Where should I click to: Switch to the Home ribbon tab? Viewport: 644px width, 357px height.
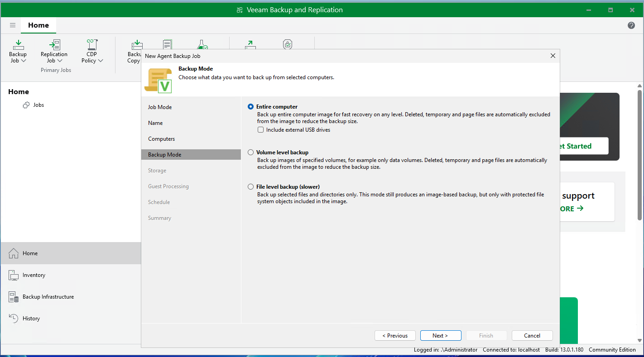(x=38, y=25)
